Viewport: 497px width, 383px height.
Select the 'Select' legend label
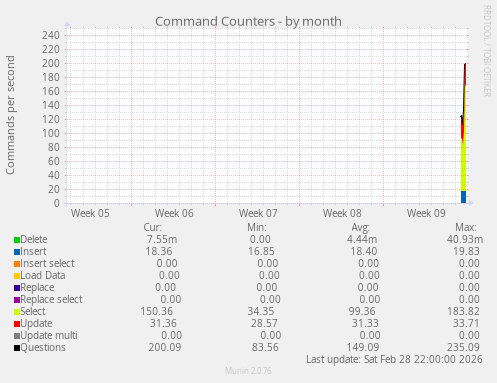pyautogui.click(x=33, y=311)
